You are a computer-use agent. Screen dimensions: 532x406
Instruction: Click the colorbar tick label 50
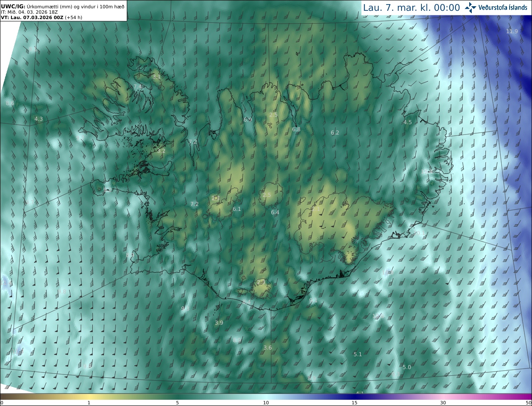[x=528, y=403]
